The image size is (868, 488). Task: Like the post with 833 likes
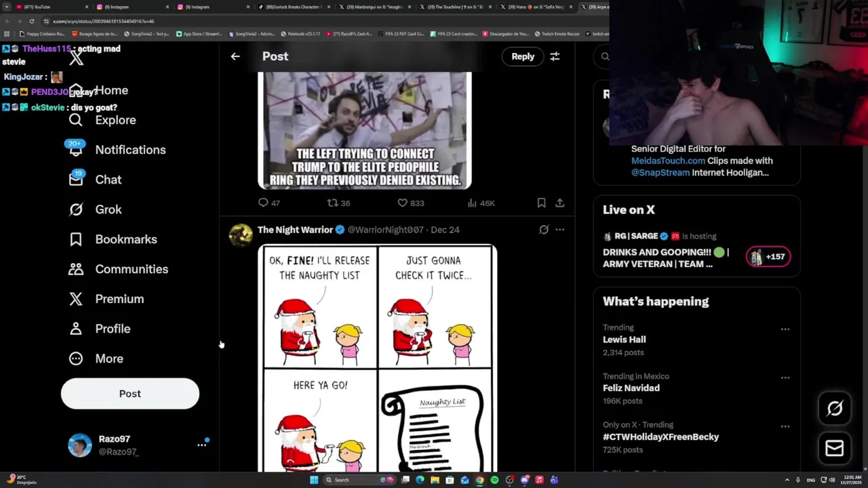(402, 203)
